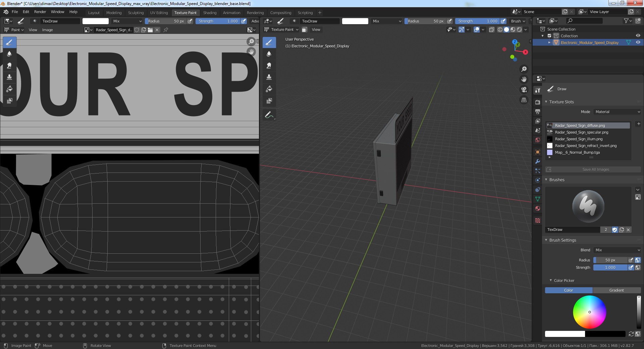
Task: Select the Fill tool in 3D viewport
Action: tap(269, 89)
